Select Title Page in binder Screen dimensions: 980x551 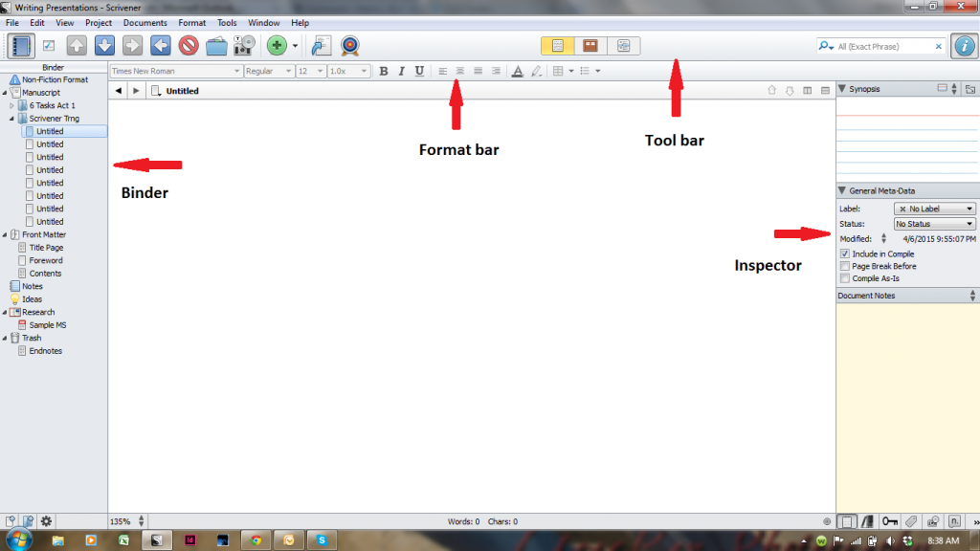coord(46,248)
